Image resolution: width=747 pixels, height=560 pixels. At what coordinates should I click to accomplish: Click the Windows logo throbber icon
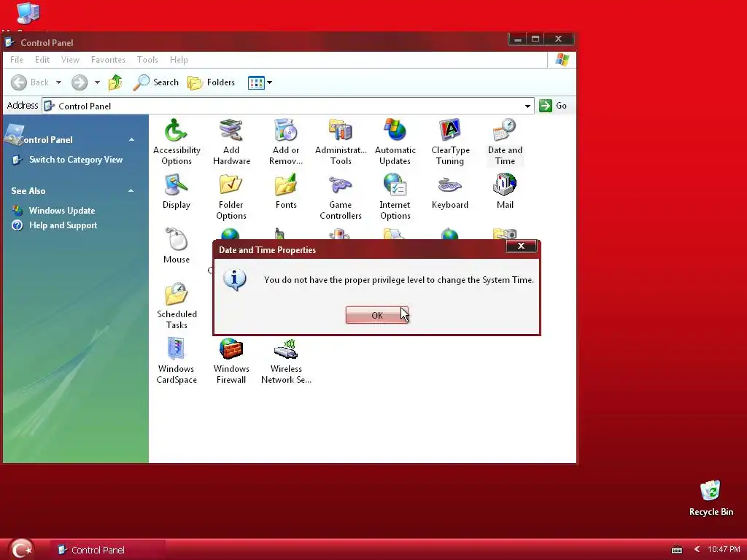562,60
